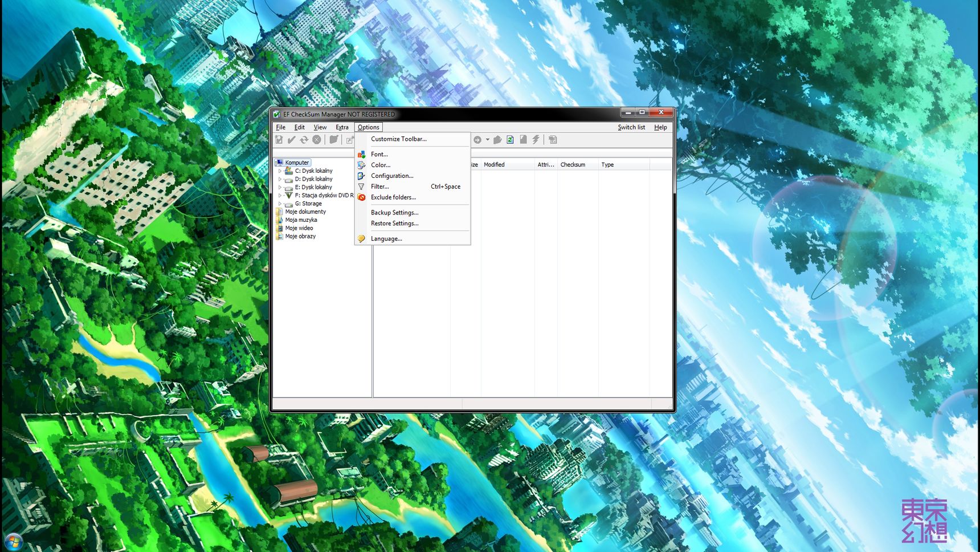Sort by the Modified column header

tap(508, 165)
